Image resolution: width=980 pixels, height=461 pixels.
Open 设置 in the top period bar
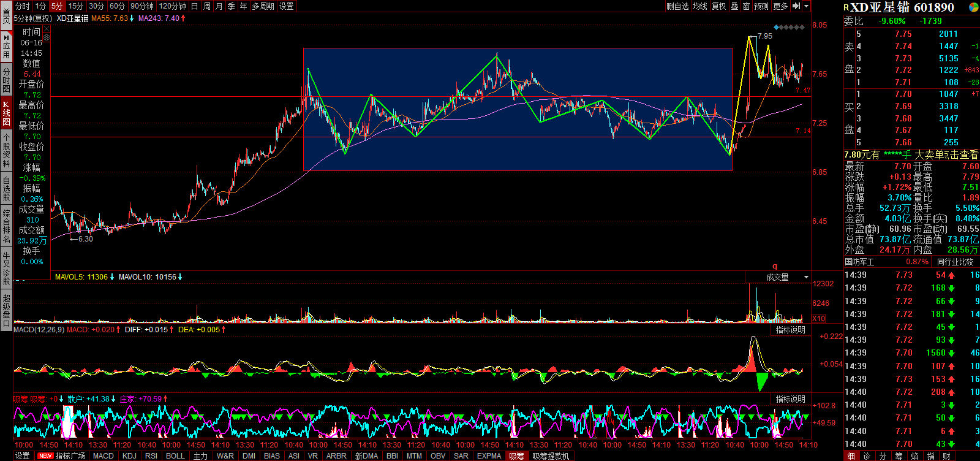[286, 6]
